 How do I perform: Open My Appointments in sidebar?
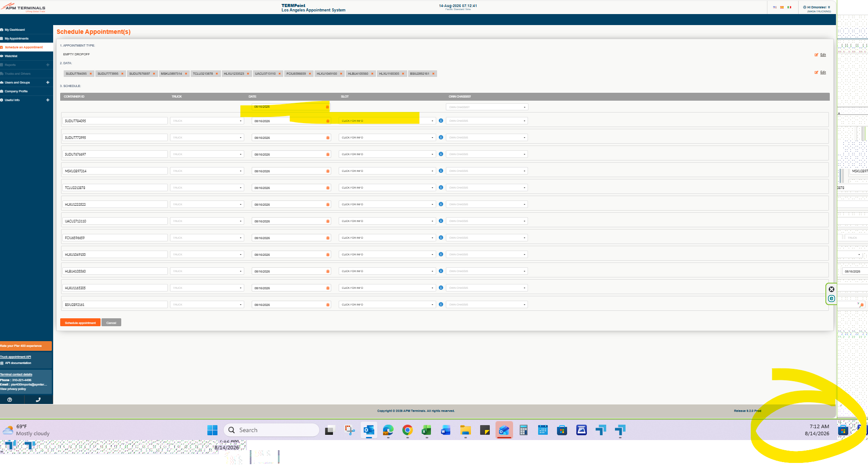17,39
